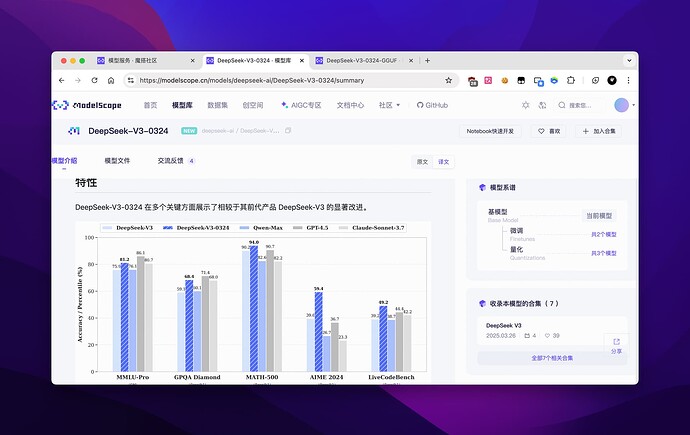Click the orange cookie extension icon
The height and width of the screenshot is (435, 690).
click(505, 80)
